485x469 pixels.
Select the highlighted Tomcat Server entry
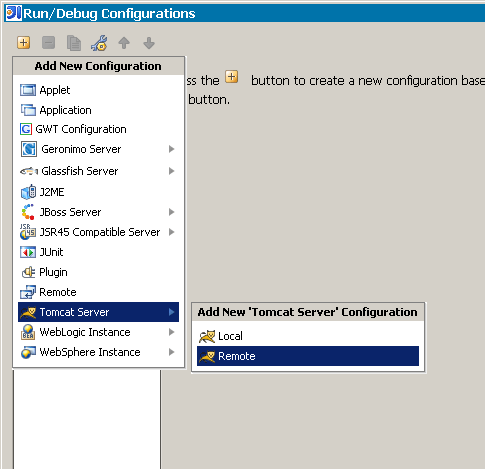coord(98,312)
